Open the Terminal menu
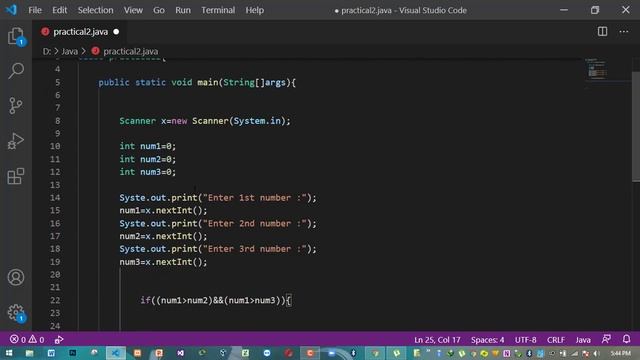The image size is (640, 360). [x=218, y=10]
